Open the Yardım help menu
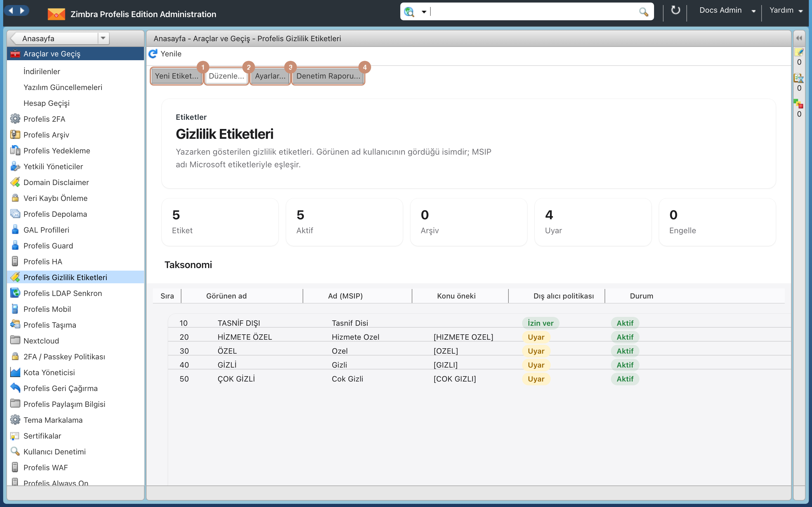812x507 pixels. 785,10
